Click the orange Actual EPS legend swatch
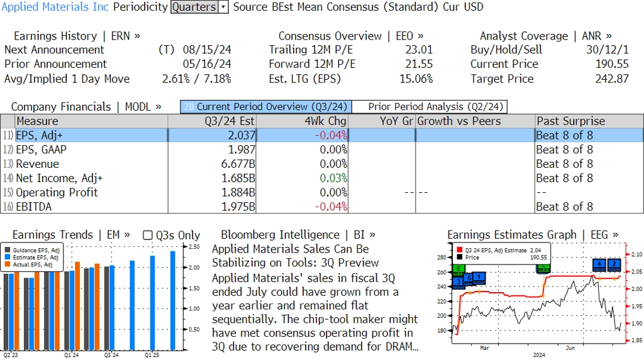 pyautogui.click(x=8, y=265)
